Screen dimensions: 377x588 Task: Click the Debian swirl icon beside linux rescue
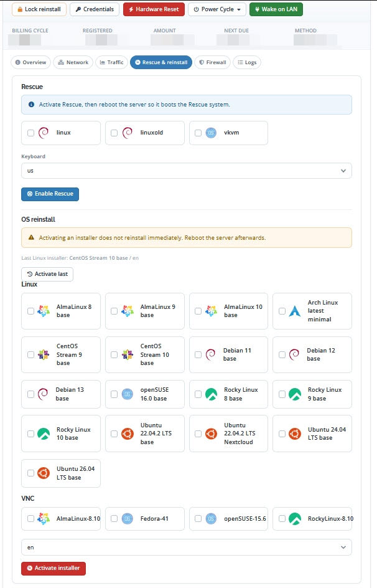click(44, 133)
